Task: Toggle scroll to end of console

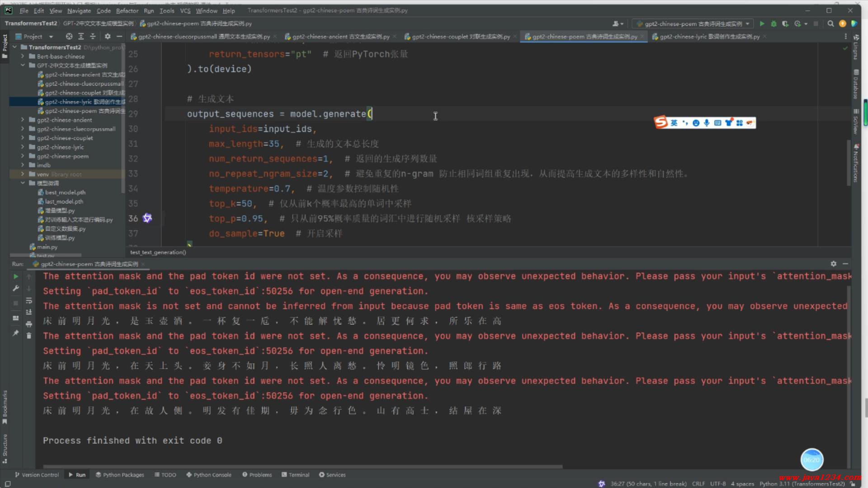Action: (x=29, y=312)
